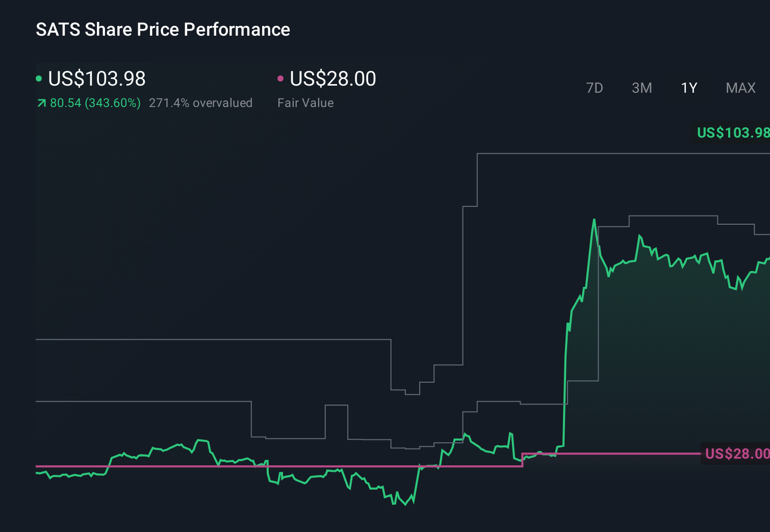Click the top plateau of the gray step line
The image size is (770, 532).
click(x=612, y=153)
